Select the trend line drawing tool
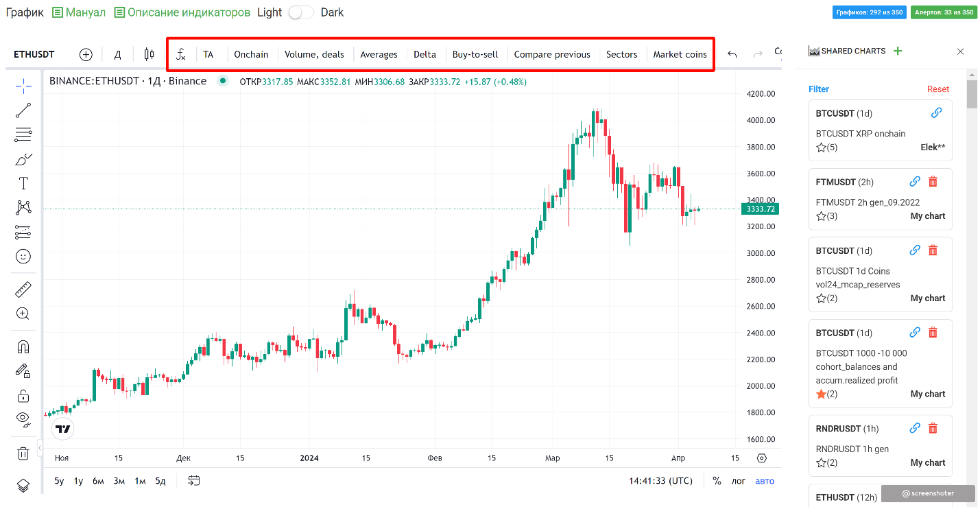Image resolution: width=980 pixels, height=507 pixels. (23, 110)
